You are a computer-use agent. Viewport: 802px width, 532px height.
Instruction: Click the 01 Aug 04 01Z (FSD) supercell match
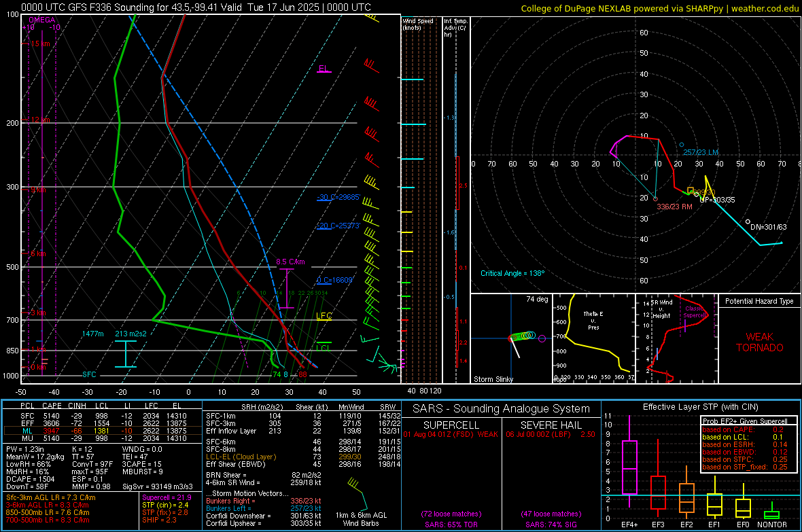click(451, 433)
